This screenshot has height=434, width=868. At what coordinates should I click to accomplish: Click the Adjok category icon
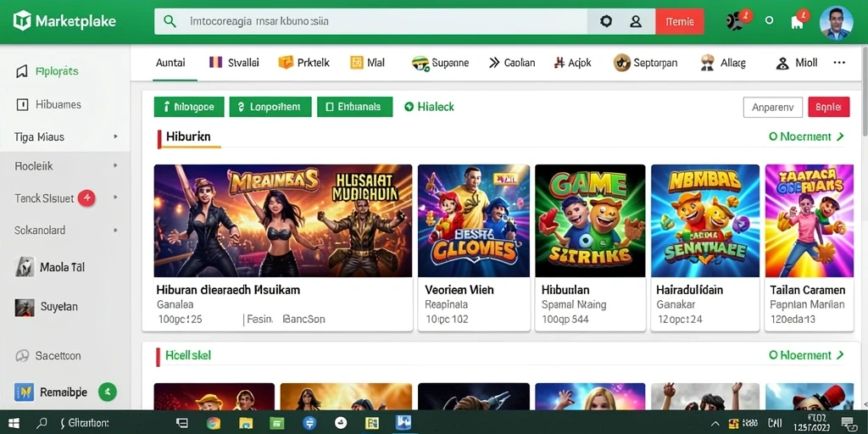pos(559,63)
